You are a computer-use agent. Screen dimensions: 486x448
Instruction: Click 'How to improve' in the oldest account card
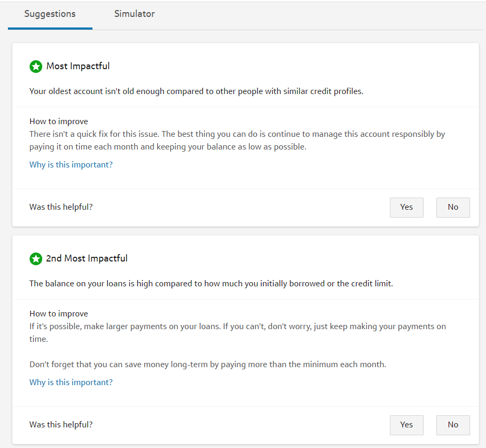tap(59, 122)
